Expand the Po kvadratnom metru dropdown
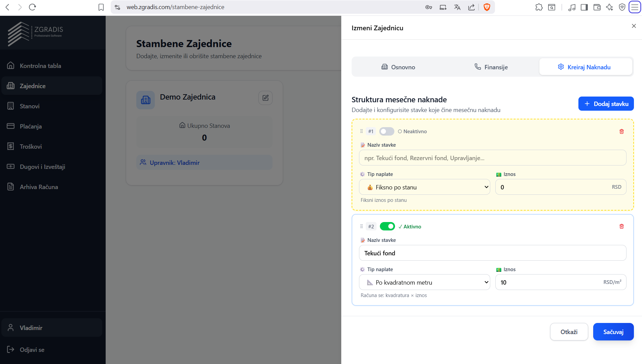 pos(424,282)
